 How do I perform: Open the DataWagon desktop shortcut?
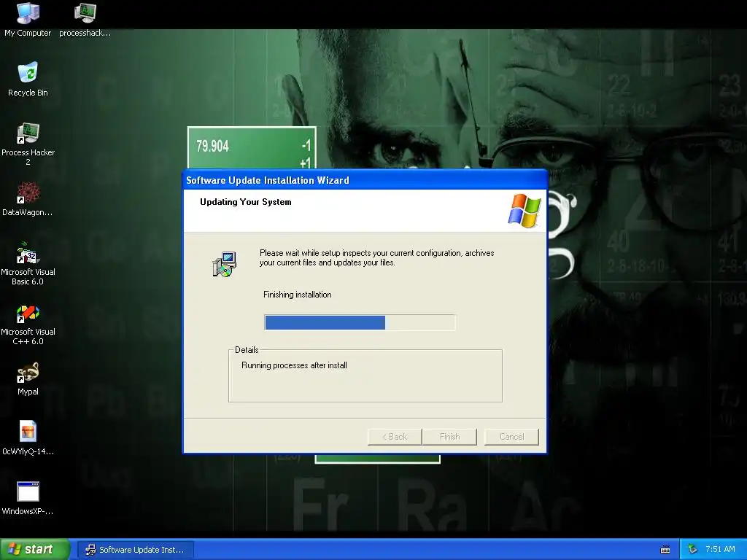coord(28,199)
